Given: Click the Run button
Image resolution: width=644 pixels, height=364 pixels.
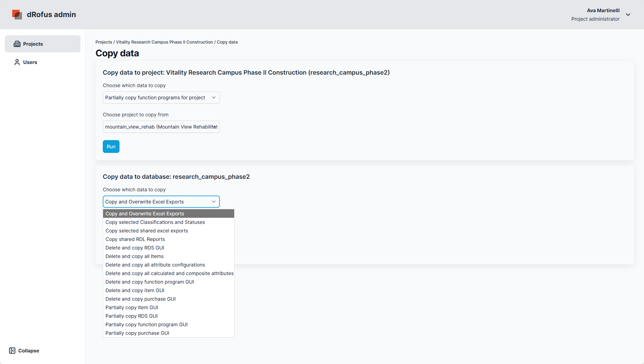Looking at the screenshot, I should [111, 147].
